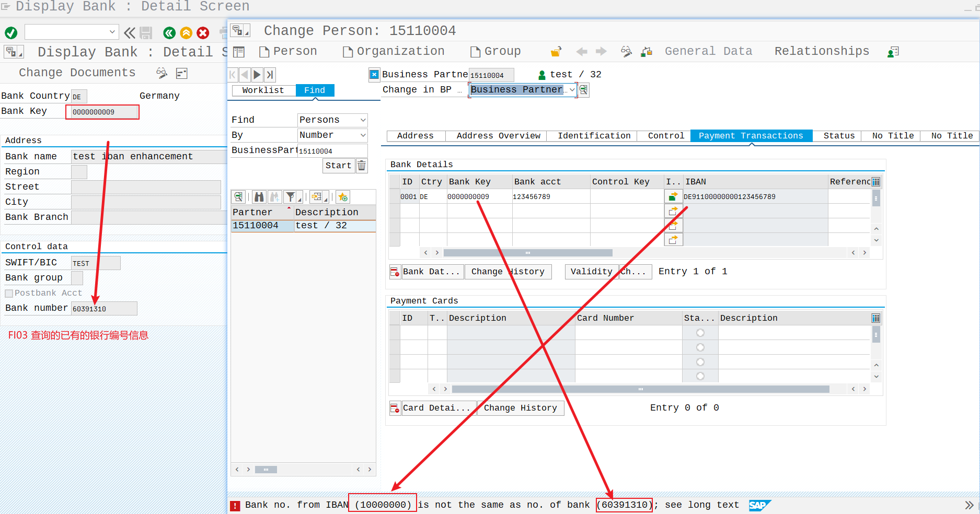Click the Validity button under Bank Details

591,272
